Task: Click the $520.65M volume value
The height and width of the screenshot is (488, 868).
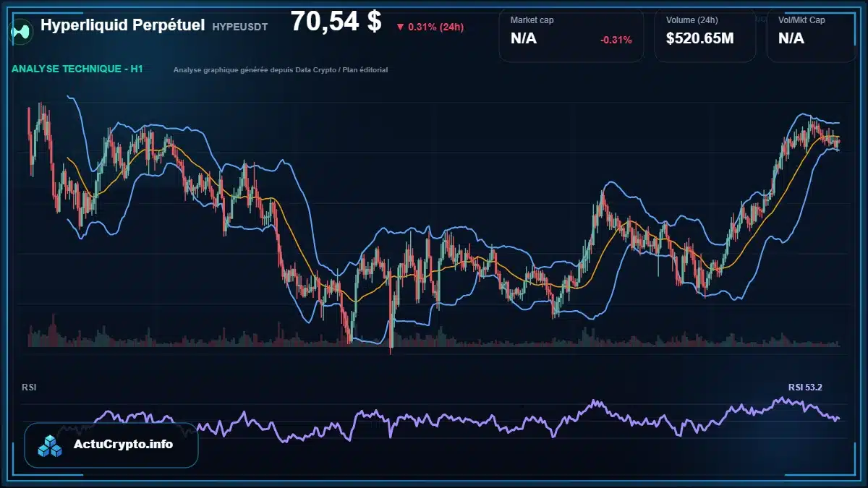Action: tap(700, 39)
